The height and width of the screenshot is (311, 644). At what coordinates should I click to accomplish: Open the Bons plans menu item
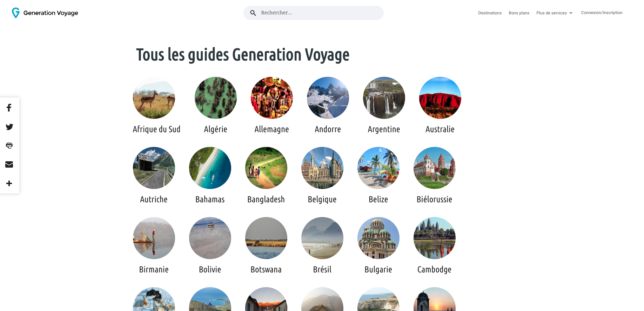coord(519,13)
